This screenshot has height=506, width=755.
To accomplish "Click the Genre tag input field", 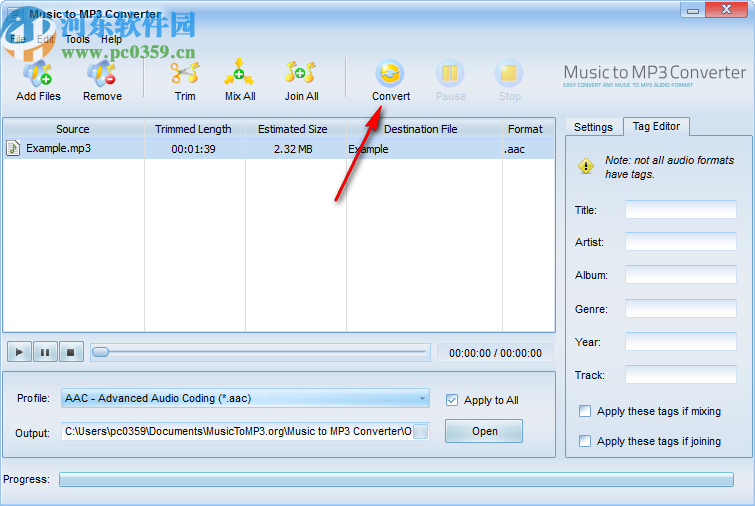I will [680, 309].
